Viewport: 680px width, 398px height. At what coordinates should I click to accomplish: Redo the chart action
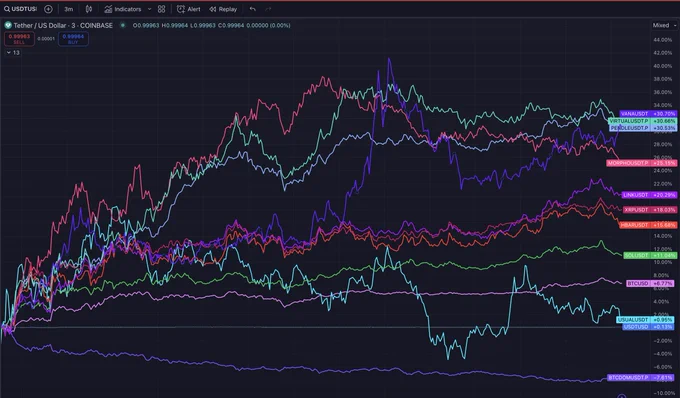(x=268, y=9)
